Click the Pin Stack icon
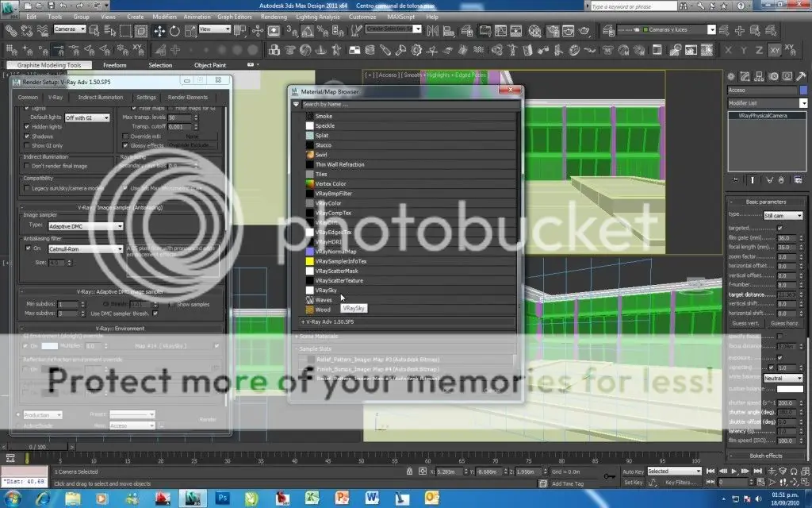The width and height of the screenshot is (812, 508). (x=735, y=180)
